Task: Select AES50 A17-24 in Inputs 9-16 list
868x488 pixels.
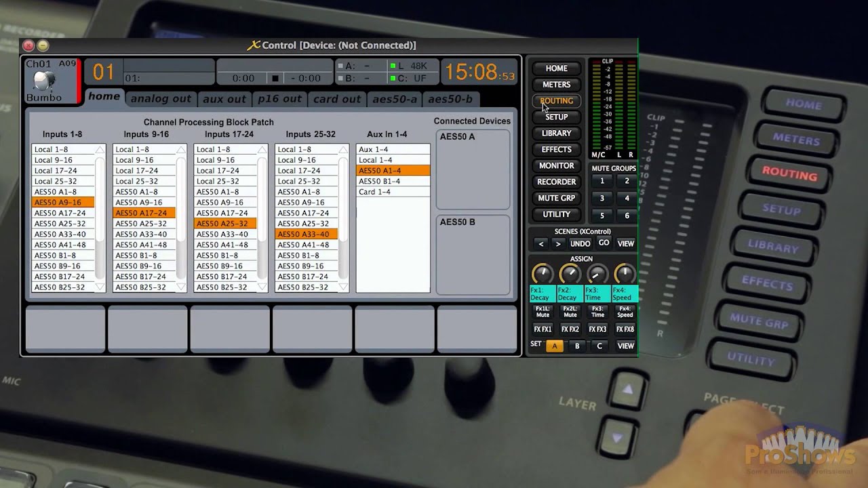Action: click(x=144, y=213)
